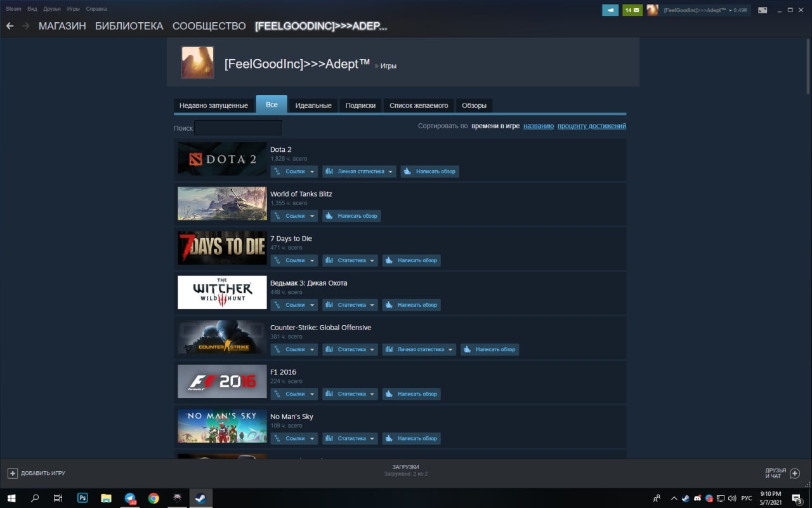
Task: Click ДОБАВИТЬ ИГРУ label
Action: tap(43, 473)
